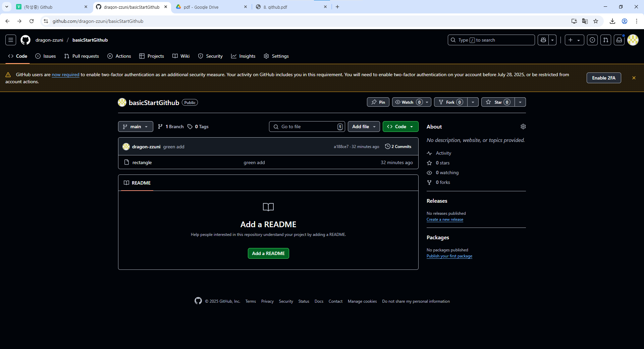Open the Create new plus menu
The height and width of the screenshot is (349, 644).
574,40
